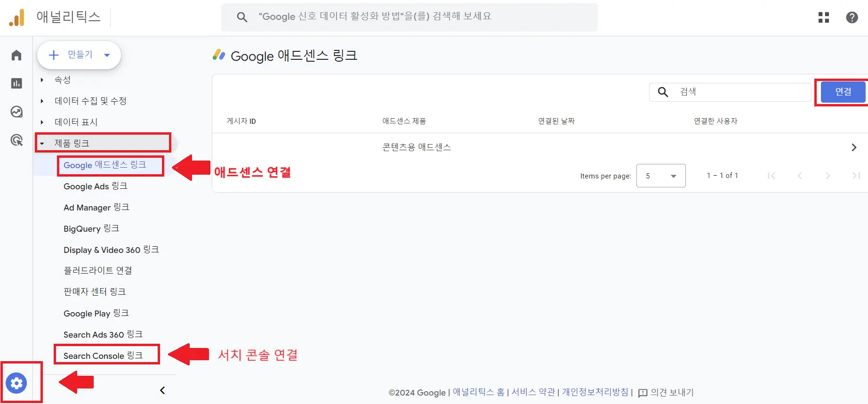Expand the 속성 section

click(42, 80)
